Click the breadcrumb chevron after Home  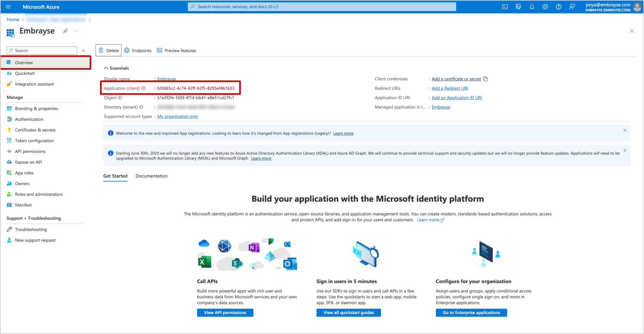pos(23,20)
